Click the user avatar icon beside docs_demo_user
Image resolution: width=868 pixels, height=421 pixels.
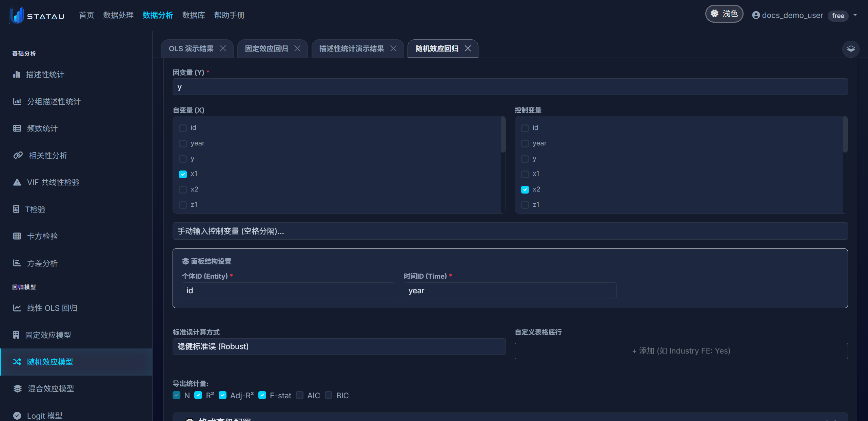(x=756, y=15)
